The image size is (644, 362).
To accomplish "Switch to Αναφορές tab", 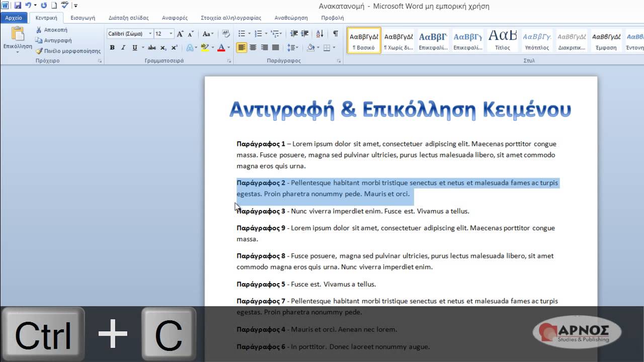I will click(175, 18).
